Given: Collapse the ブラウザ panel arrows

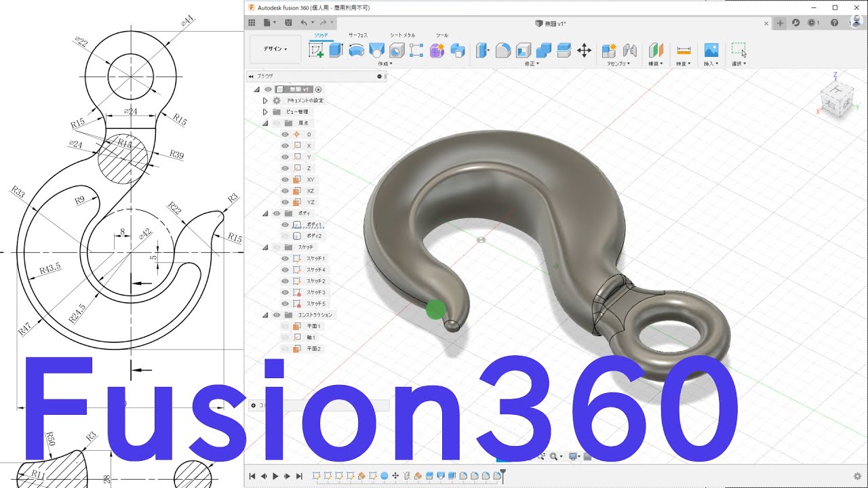Looking at the screenshot, I should point(251,77).
